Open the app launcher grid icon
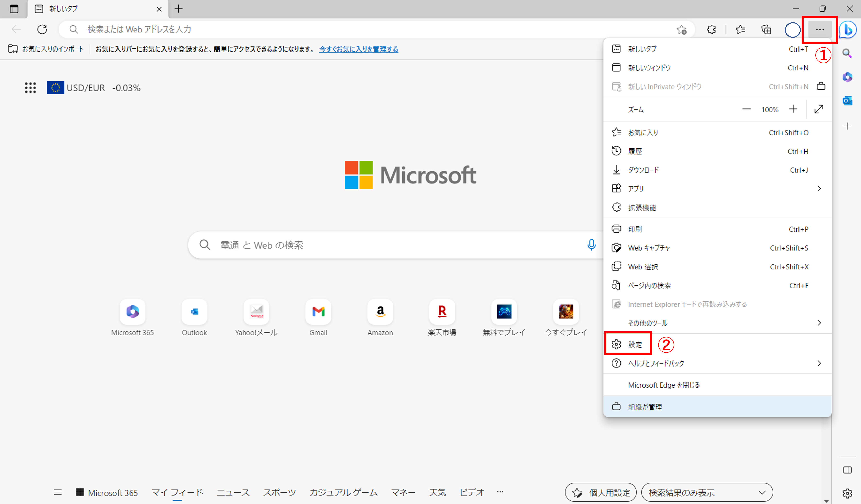Image resolution: width=861 pixels, height=504 pixels. pos(30,88)
